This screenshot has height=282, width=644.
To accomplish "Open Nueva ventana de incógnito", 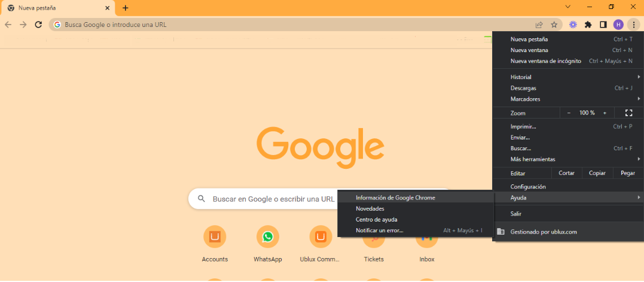I will tap(567, 61).
